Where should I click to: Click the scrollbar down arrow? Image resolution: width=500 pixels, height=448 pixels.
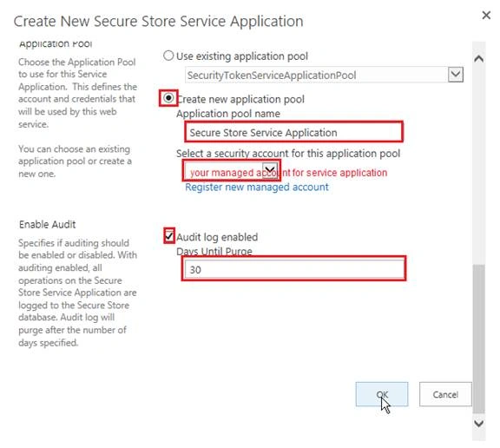point(478,424)
